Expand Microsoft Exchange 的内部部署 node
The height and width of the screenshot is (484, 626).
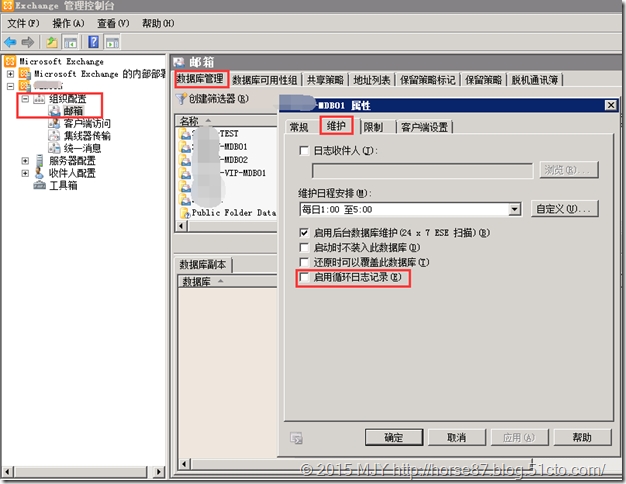point(10,74)
